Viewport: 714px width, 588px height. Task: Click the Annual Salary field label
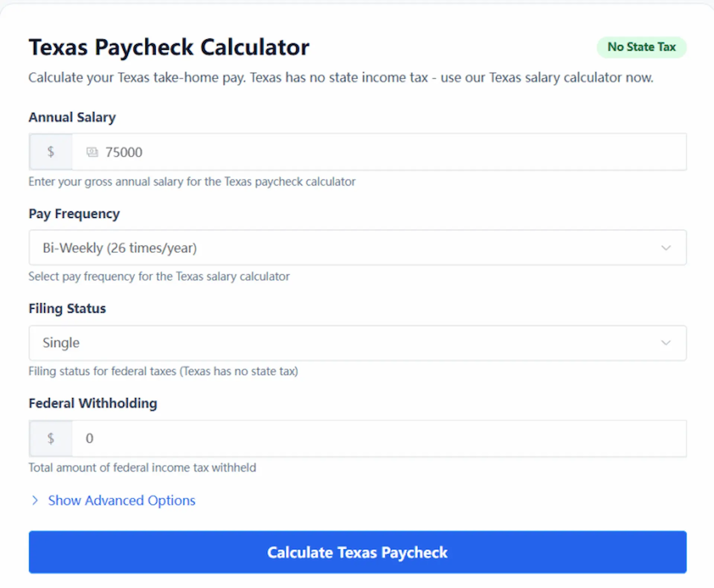pos(72,117)
